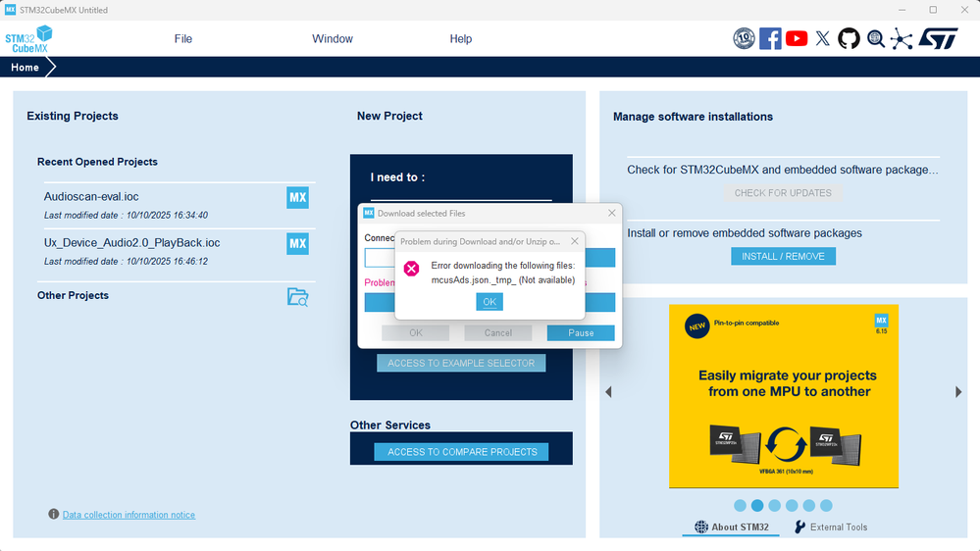Close the Problem during Download error dialog
The height and width of the screenshot is (551, 980).
[575, 241]
